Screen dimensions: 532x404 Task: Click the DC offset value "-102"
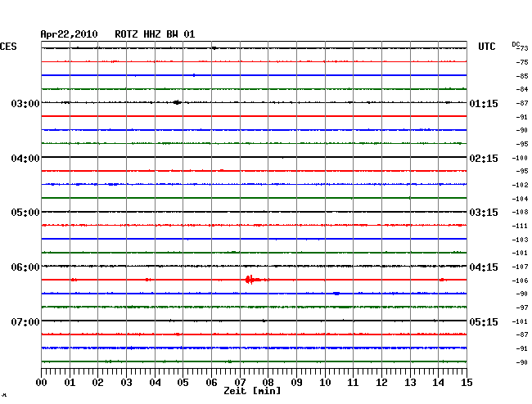(x=520, y=185)
